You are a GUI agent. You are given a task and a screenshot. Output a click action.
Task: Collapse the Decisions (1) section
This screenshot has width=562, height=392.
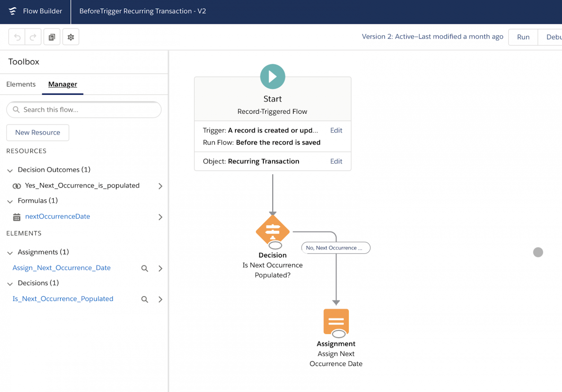pyautogui.click(x=10, y=284)
